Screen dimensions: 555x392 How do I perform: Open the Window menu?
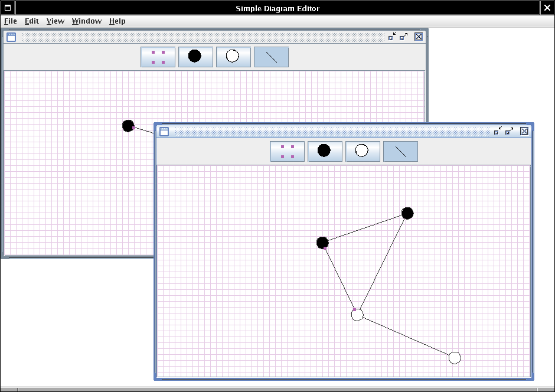87,21
